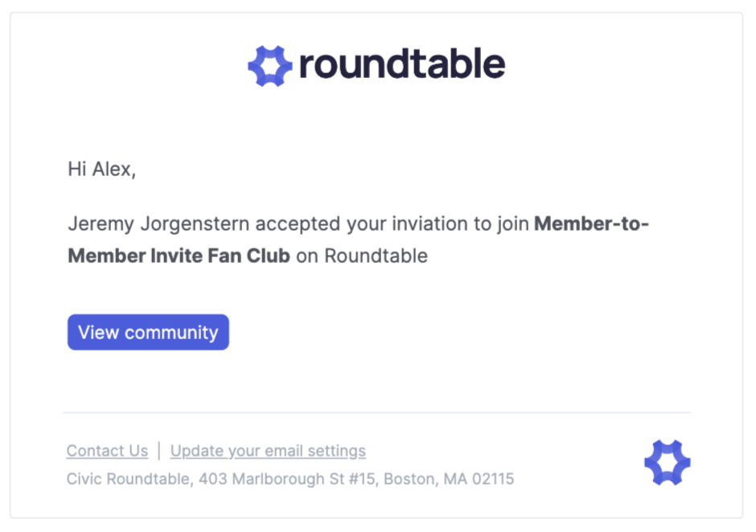The height and width of the screenshot is (532, 756).
Task: Click the blue Roundtable logo icon in header
Action: click(270, 66)
